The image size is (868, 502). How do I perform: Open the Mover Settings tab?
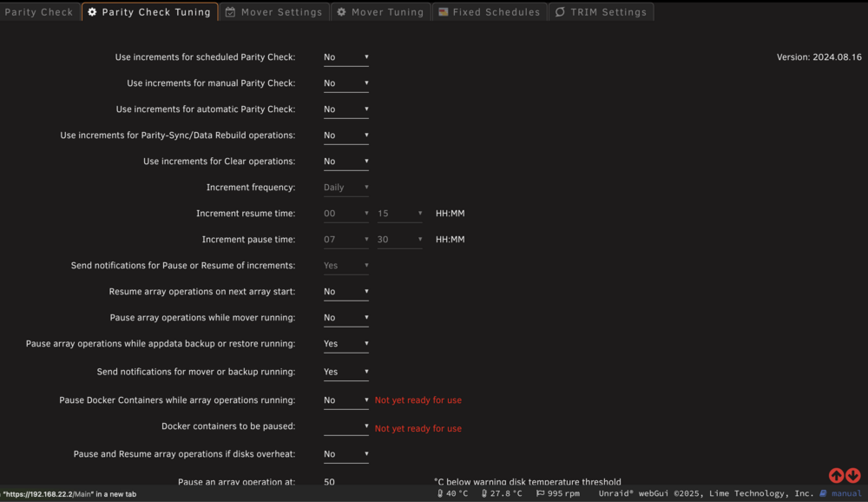274,11
